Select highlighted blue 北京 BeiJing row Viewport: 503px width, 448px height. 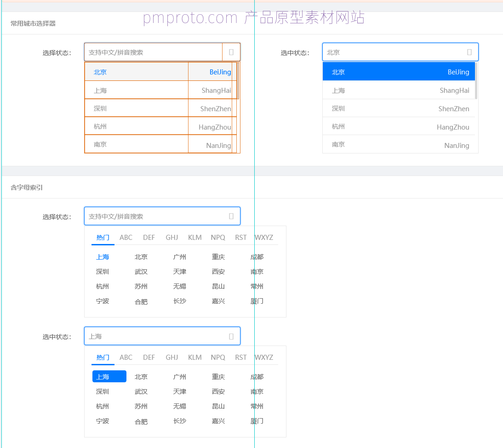pyautogui.click(x=399, y=72)
